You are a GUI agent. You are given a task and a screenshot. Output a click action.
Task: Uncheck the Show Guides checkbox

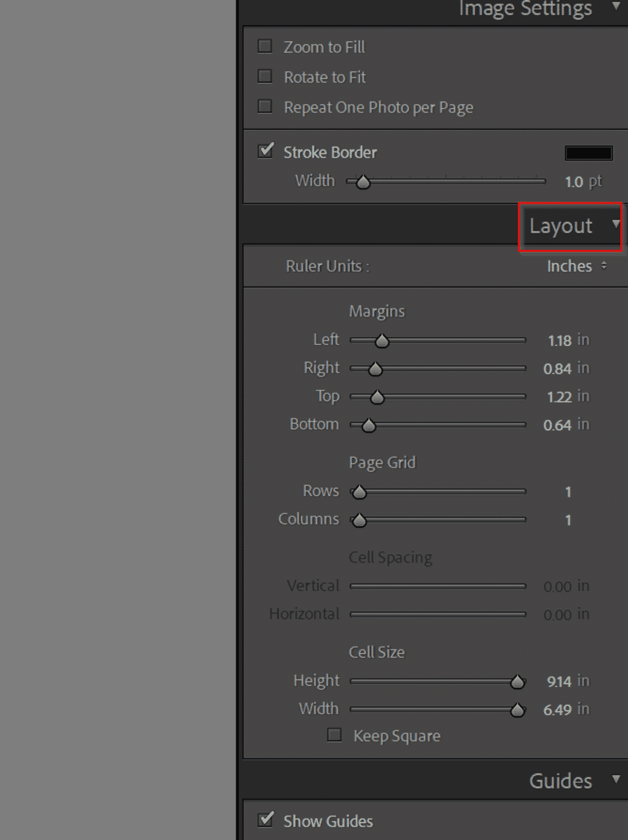pos(265,819)
